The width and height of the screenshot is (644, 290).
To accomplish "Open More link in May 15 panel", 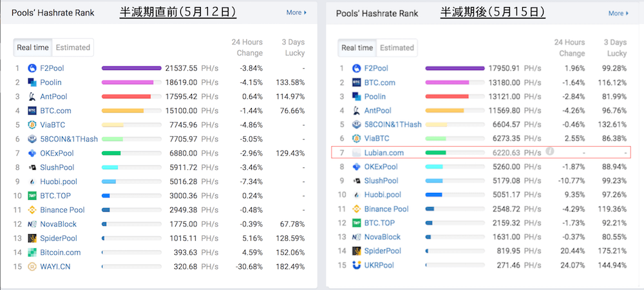I will pyautogui.click(x=618, y=13).
